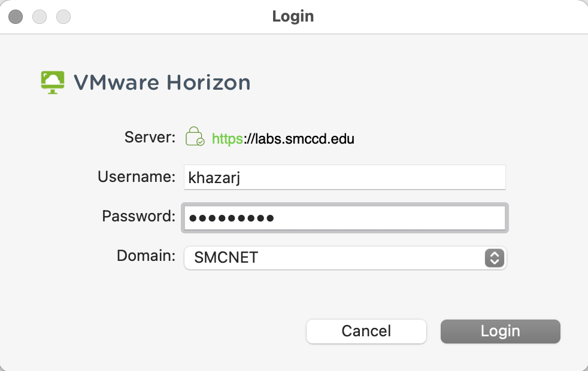Click the Domain dropdown up-down arrows
588x371 pixels.
pos(494,258)
